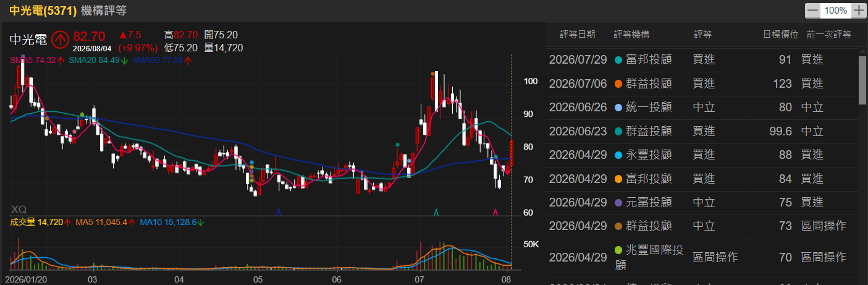
Task: Click target price 91
Action: tap(785, 60)
